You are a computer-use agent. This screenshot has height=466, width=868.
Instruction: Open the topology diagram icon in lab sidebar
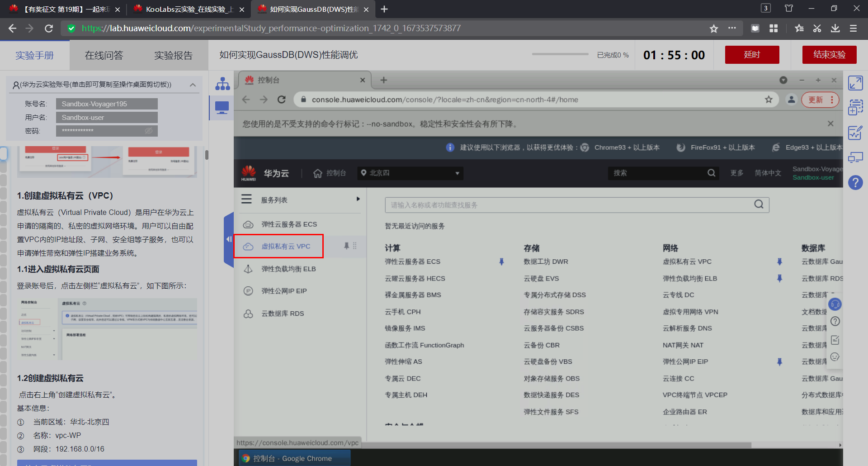(x=222, y=84)
